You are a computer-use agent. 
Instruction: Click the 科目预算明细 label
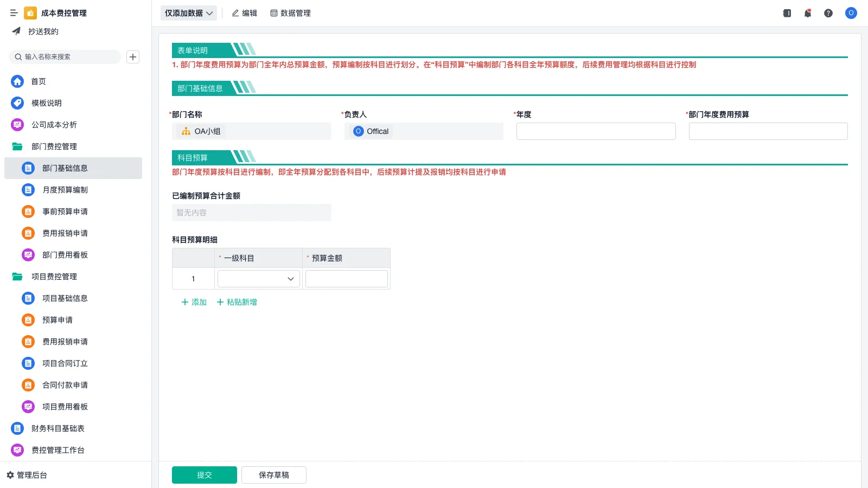[x=195, y=240]
